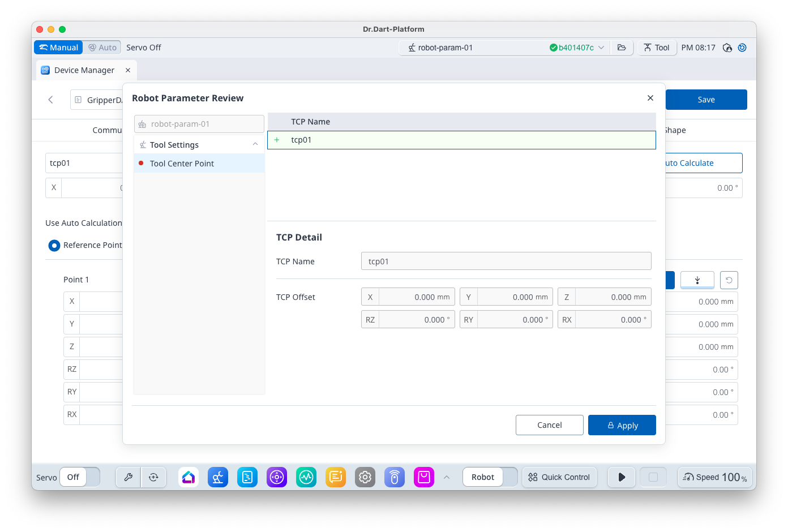Click the green status monitor icon

(306, 477)
